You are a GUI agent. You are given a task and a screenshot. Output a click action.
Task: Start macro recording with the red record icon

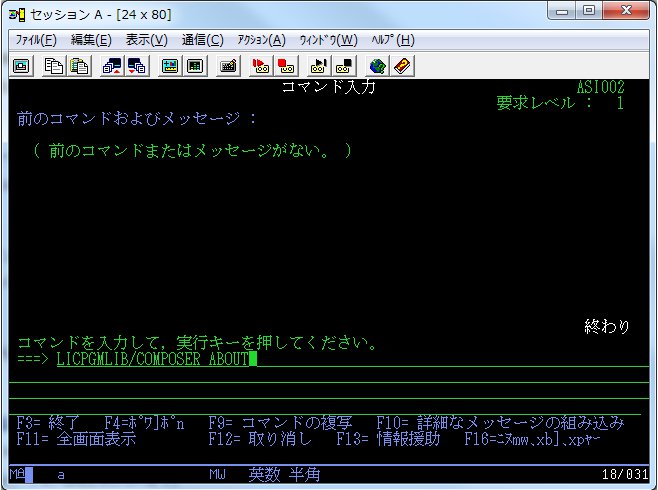(261, 66)
